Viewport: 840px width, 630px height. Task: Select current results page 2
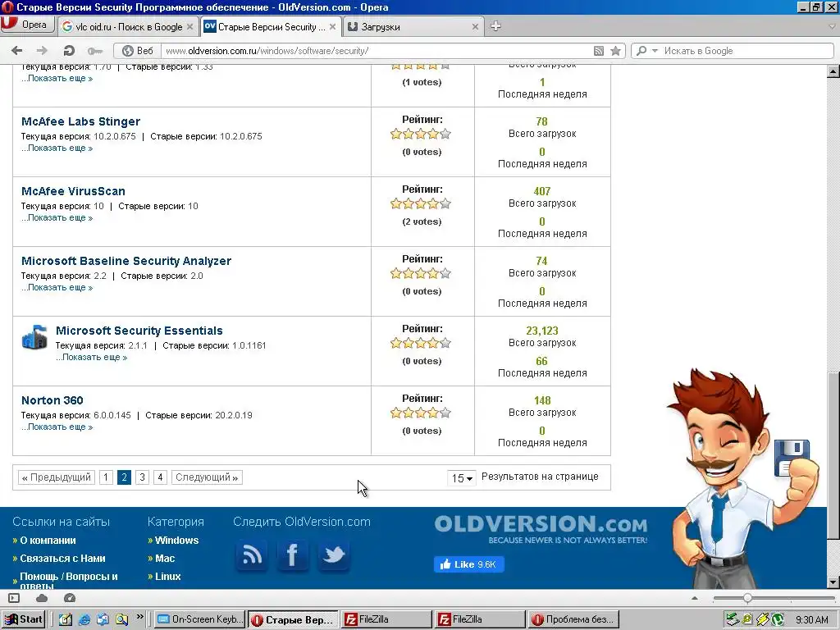(124, 477)
